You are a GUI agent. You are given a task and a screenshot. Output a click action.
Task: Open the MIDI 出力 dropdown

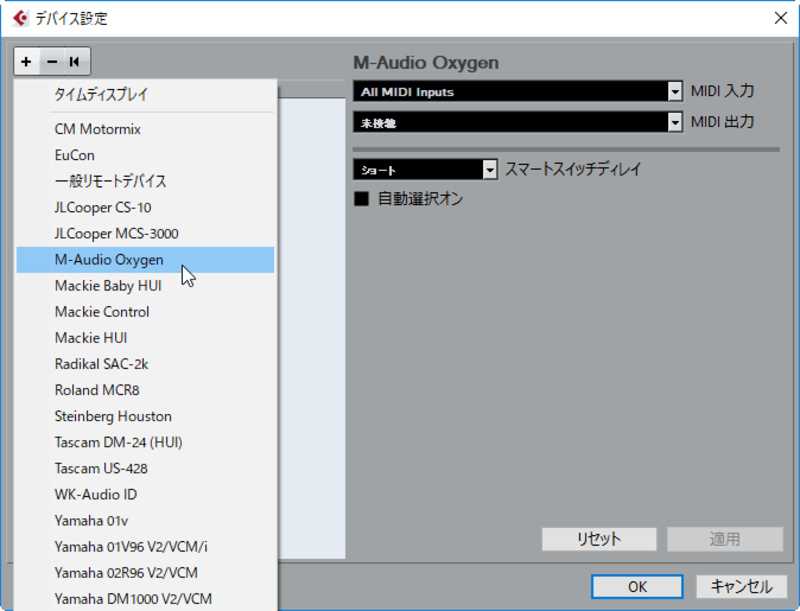[x=518, y=122]
